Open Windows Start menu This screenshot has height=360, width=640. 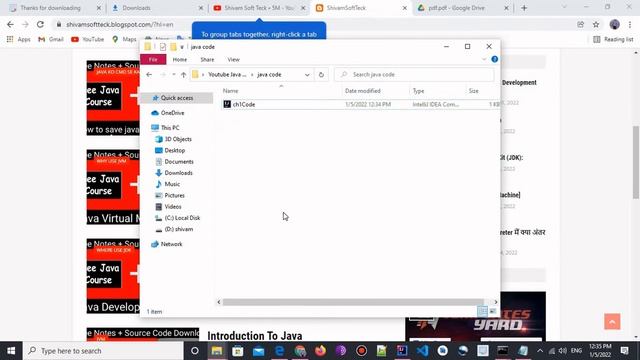(11, 351)
